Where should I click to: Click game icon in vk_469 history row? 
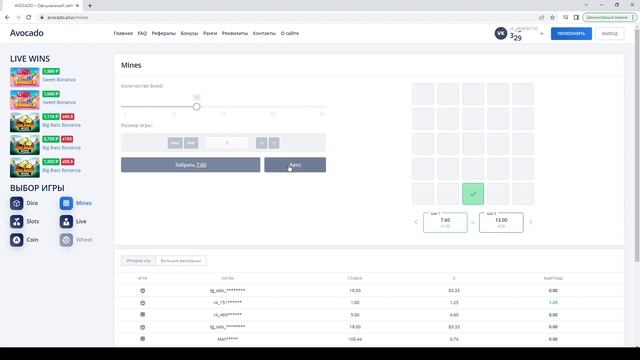click(x=142, y=315)
